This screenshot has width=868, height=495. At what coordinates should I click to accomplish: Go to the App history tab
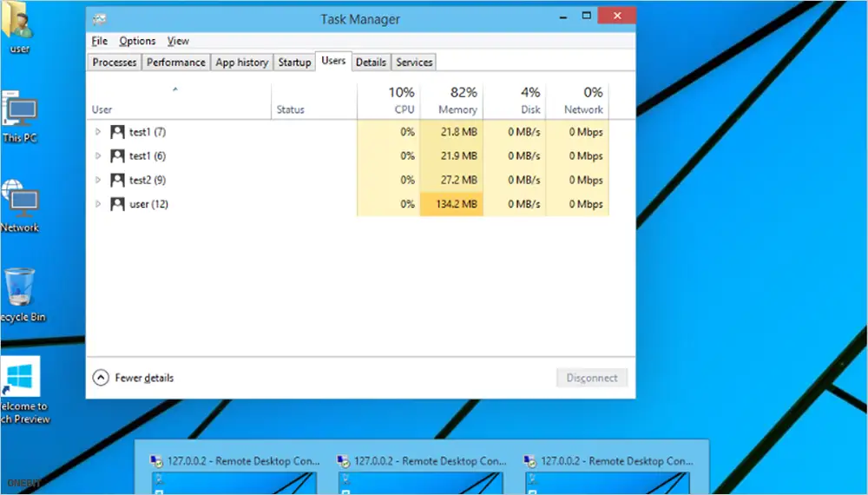(x=241, y=63)
